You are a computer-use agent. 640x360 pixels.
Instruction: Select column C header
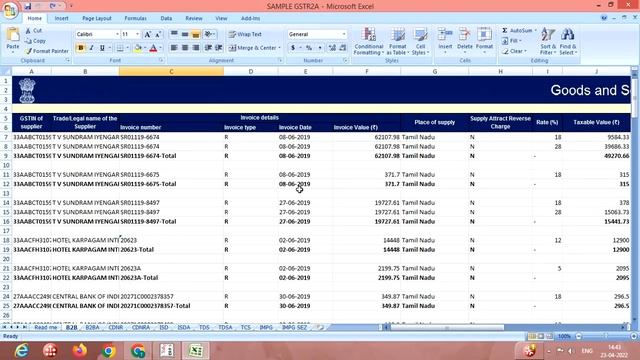[x=171, y=71]
